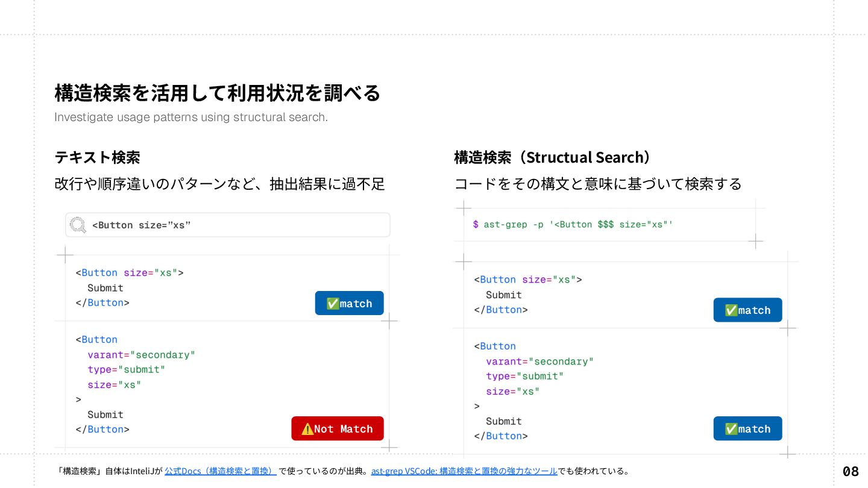Select the 構造検索（Structual Search） heading
The height and width of the screenshot is (488, 868).
(x=553, y=158)
